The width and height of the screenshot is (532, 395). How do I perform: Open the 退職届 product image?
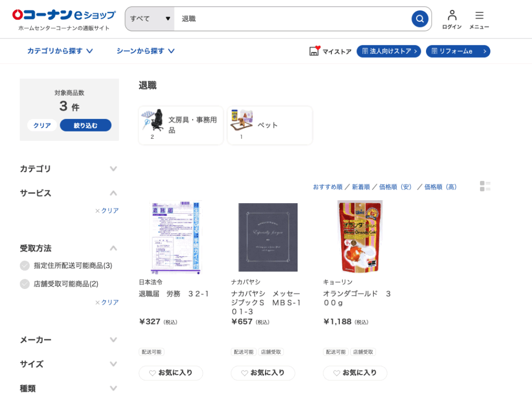176,237
